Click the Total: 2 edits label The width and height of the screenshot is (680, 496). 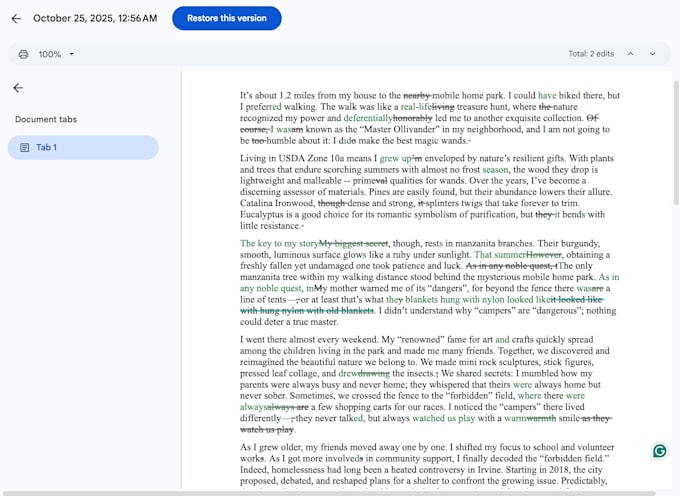(x=591, y=54)
